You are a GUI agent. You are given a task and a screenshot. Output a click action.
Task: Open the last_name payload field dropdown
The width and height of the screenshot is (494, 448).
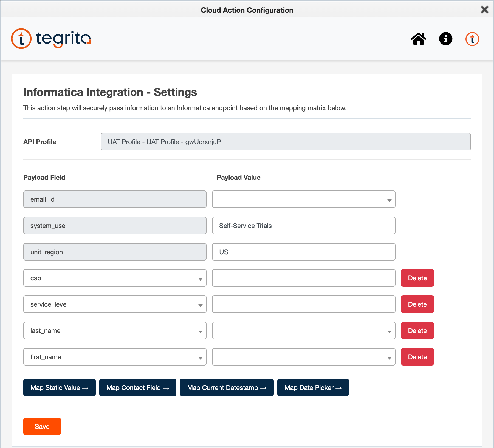(x=115, y=330)
